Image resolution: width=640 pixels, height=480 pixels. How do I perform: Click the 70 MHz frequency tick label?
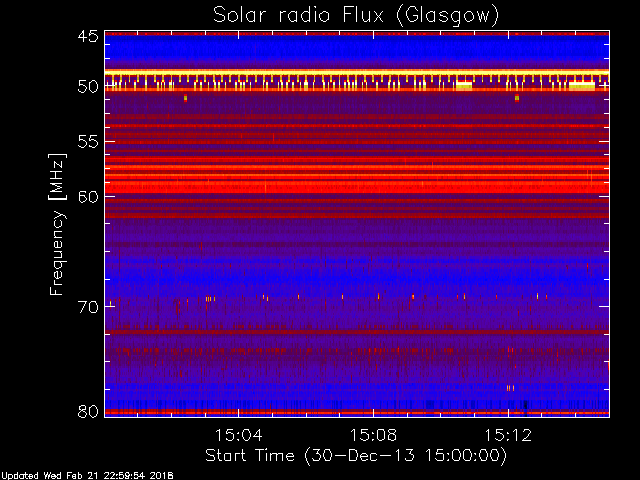(87, 306)
